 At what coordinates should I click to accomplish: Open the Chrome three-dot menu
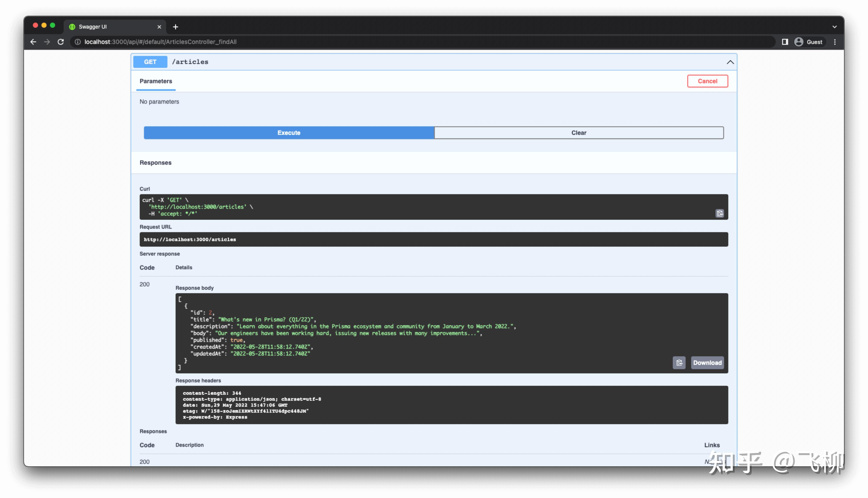835,42
